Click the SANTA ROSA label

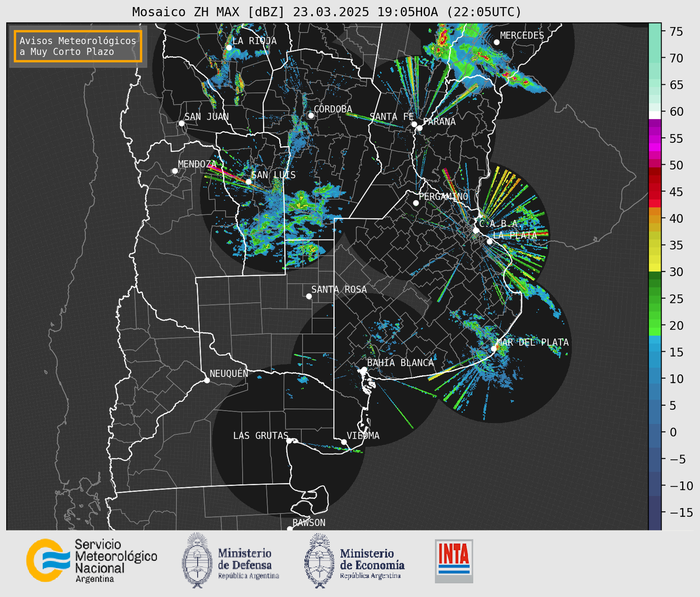click(x=339, y=289)
